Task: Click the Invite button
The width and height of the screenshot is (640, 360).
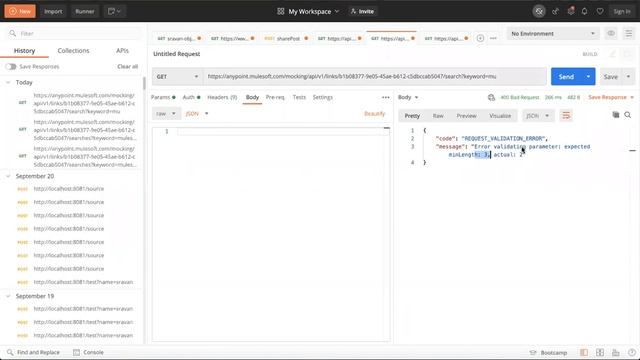Action: (x=362, y=11)
